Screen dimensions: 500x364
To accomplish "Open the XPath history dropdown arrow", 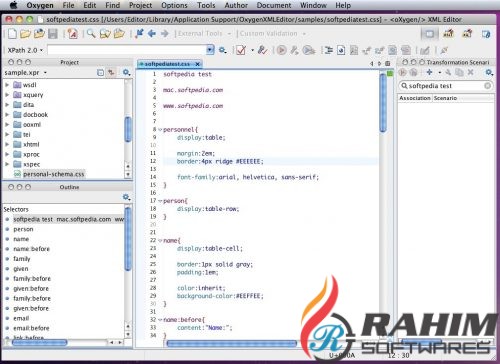I will pyautogui.click(x=210, y=50).
